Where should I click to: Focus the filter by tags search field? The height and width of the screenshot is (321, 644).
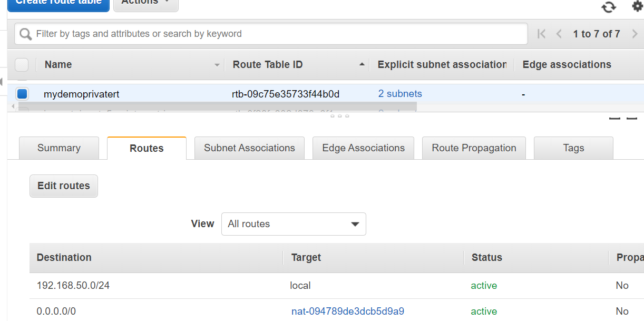pyautogui.click(x=279, y=34)
